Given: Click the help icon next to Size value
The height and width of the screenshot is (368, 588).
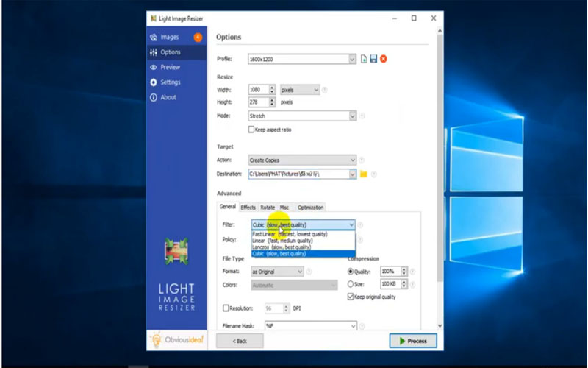Looking at the screenshot, I should pos(412,284).
